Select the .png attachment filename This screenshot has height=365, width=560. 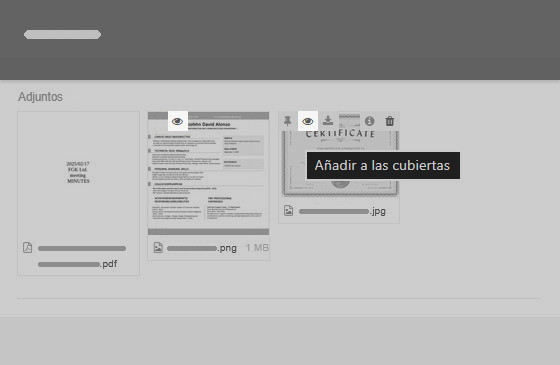pyautogui.click(x=202, y=248)
